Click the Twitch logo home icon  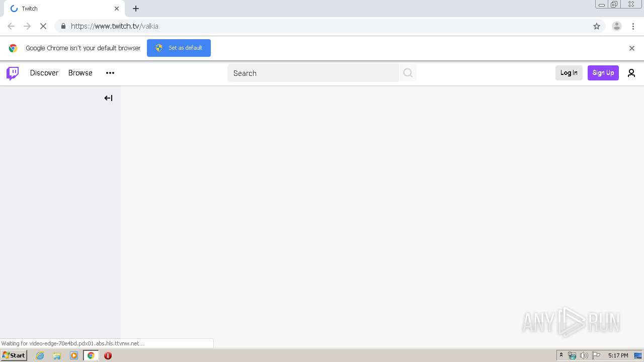(13, 73)
